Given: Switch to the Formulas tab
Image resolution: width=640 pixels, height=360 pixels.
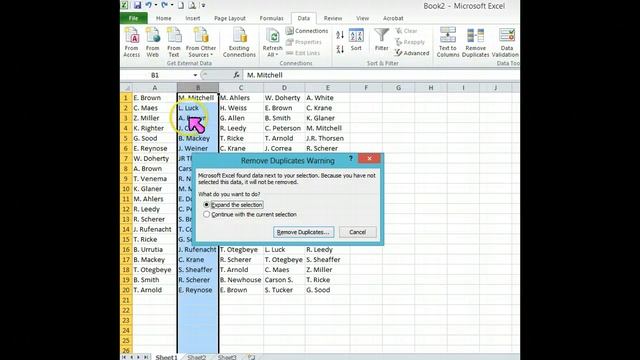Looking at the screenshot, I should click(x=271, y=18).
